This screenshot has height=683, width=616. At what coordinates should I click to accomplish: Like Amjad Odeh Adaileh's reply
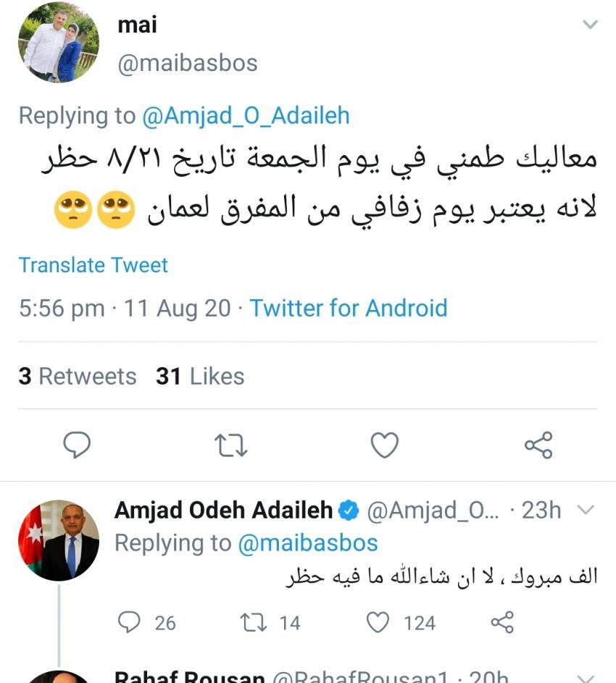coord(378,621)
